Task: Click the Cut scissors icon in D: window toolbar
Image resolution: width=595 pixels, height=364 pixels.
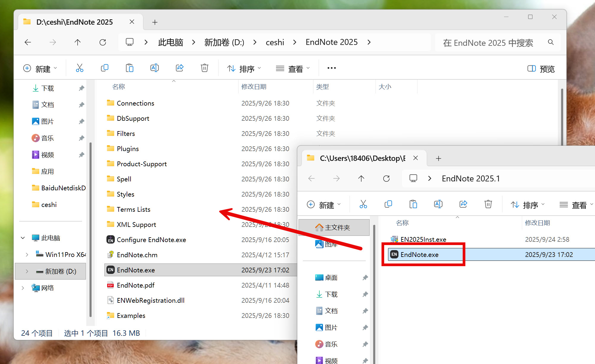Action: pyautogui.click(x=79, y=68)
